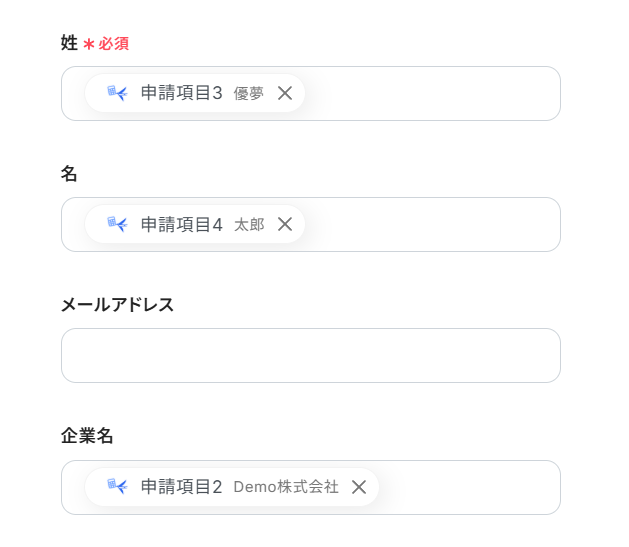Screen dimensions: 629x547
Task: Click the blue icon on 申請項目3 chip
Action: point(117,93)
